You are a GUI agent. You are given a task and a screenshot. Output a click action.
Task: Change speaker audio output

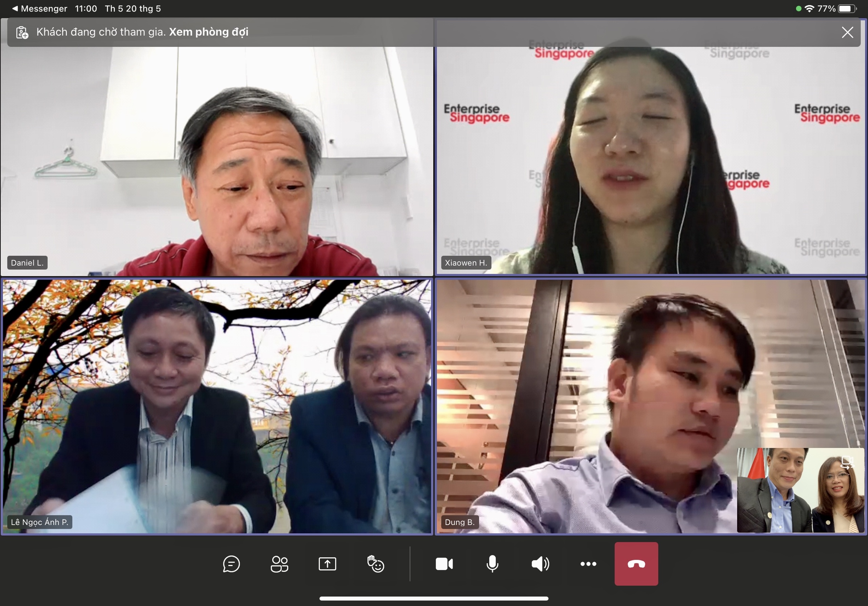click(540, 564)
